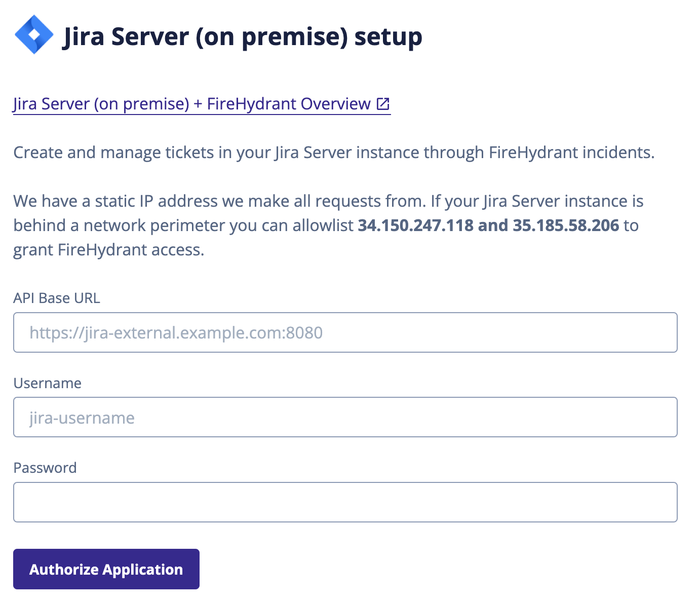700x601 pixels.
Task: Click the Authorize Application button label text
Action: (106, 569)
